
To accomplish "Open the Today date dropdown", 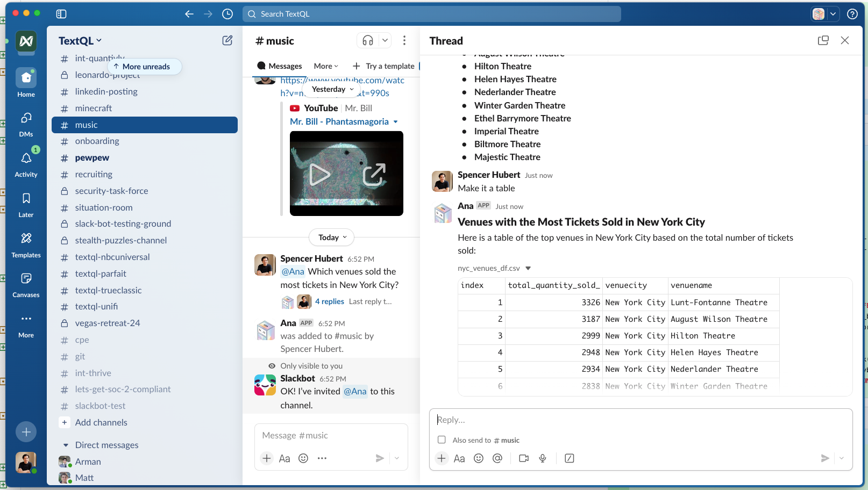I will point(332,237).
